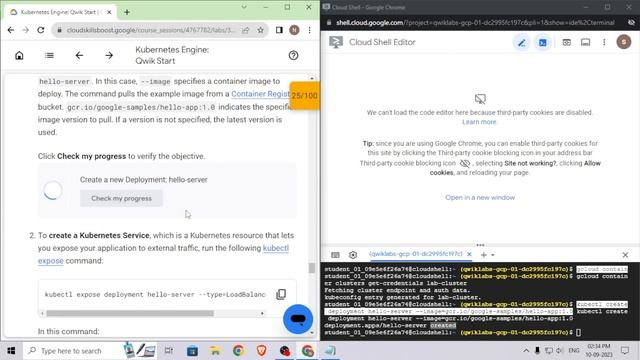Click terminal resize handle dots
This screenshot has height=360, width=640.
coord(480,245)
